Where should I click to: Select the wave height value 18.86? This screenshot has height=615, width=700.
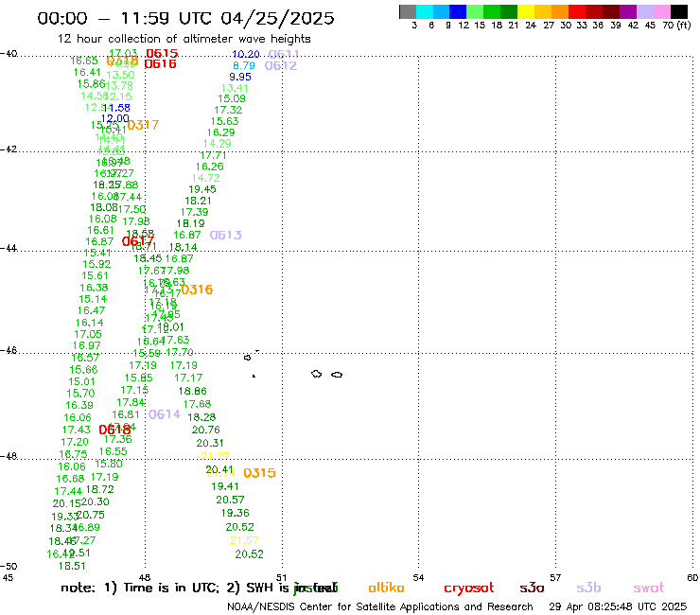click(x=193, y=392)
